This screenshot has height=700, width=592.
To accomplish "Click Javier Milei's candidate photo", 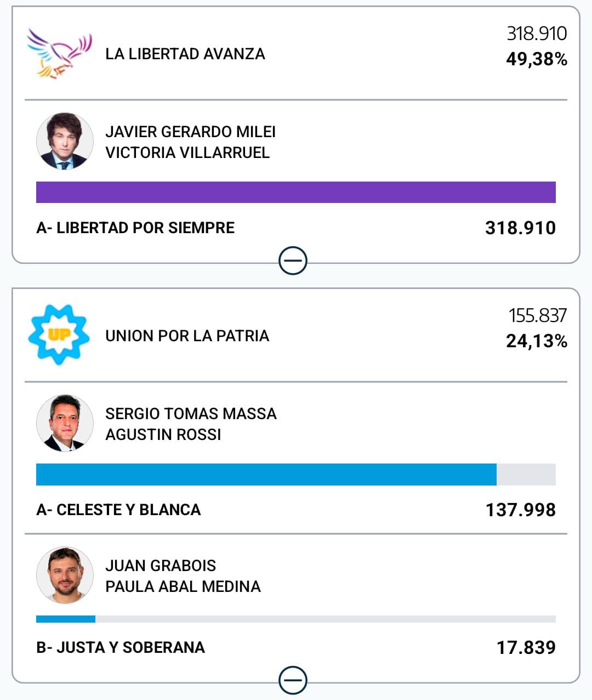I will [65, 142].
